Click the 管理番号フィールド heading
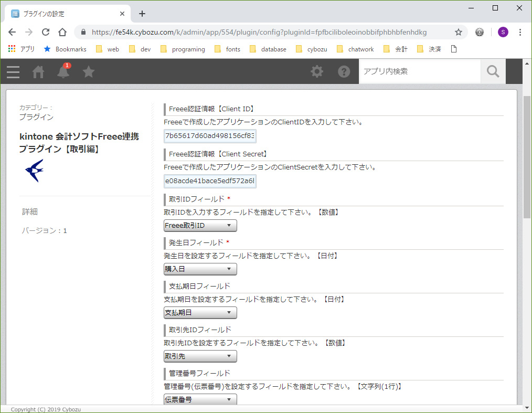532x413 pixels. (199, 373)
